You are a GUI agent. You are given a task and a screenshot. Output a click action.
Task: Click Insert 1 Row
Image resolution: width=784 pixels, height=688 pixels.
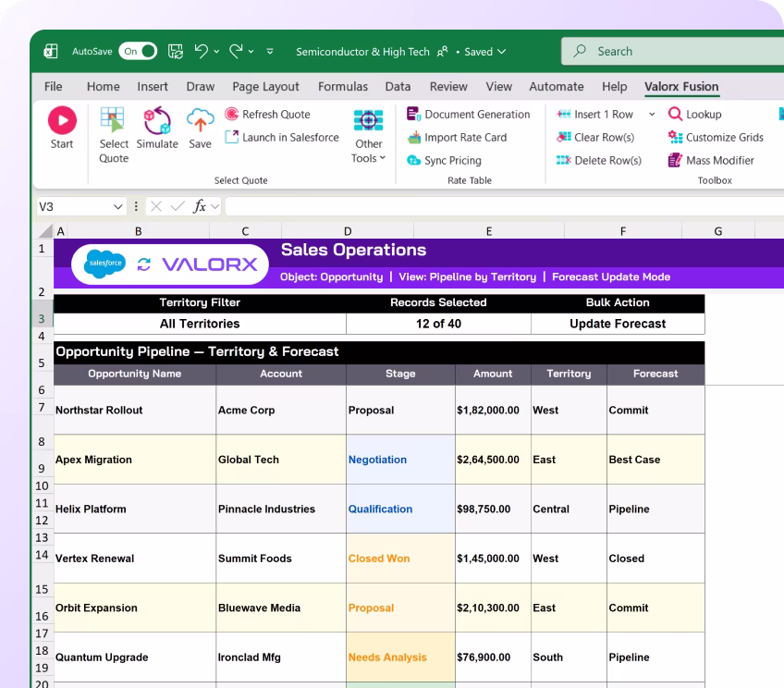[595, 114]
